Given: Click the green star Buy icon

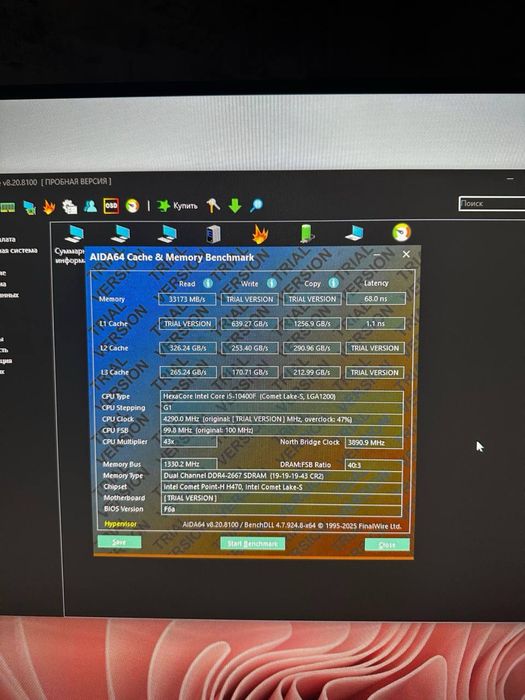Looking at the screenshot, I should (x=163, y=205).
